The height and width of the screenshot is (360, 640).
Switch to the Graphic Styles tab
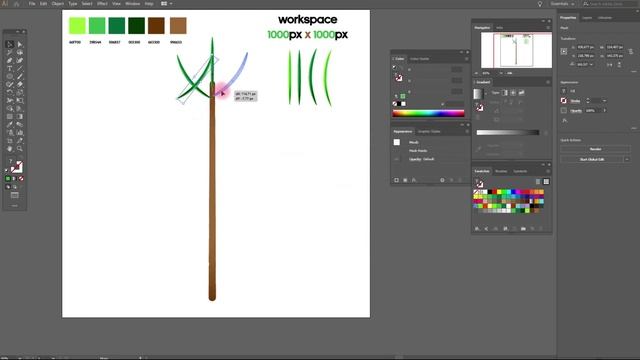429,131
